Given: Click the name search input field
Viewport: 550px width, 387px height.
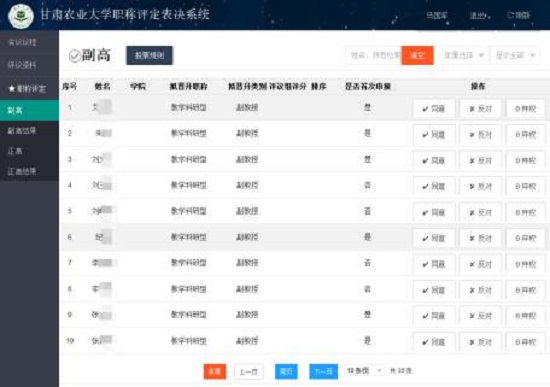Looking at the screenshot, I should (374, 55).
